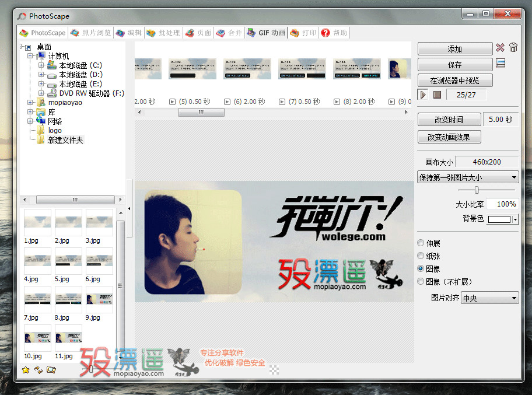Select frame (6) in the frame strip
This screenshot has height=395, width=532.
pos(247,68)
